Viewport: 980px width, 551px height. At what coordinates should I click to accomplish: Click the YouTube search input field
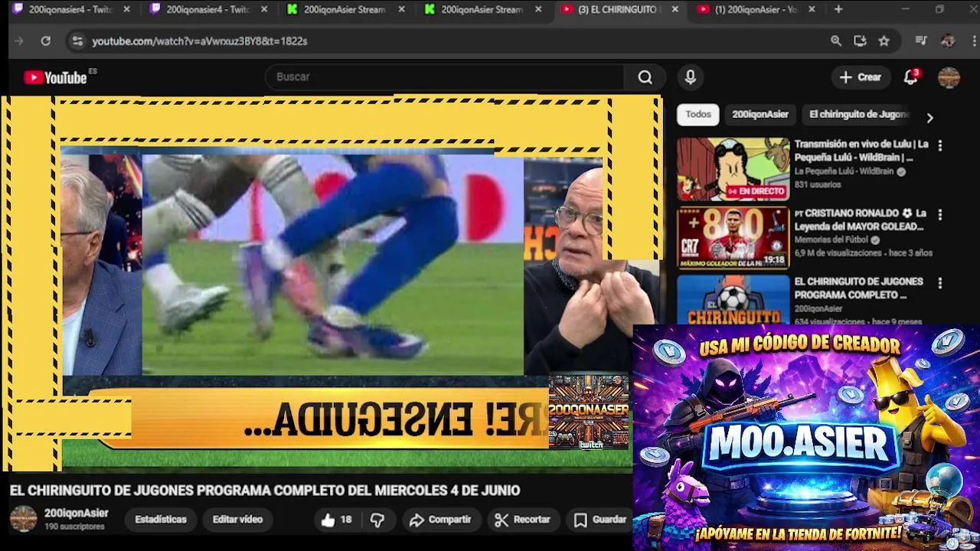(x=444, y=77)
